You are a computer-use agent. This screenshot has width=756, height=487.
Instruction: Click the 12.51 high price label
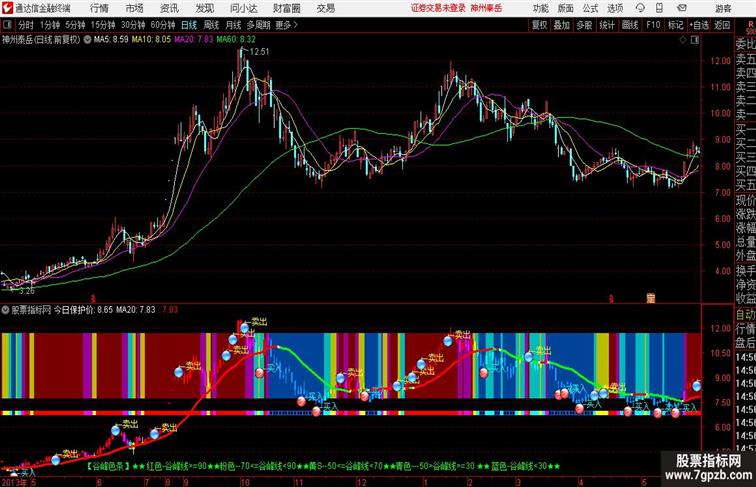(x=259, y=52)
